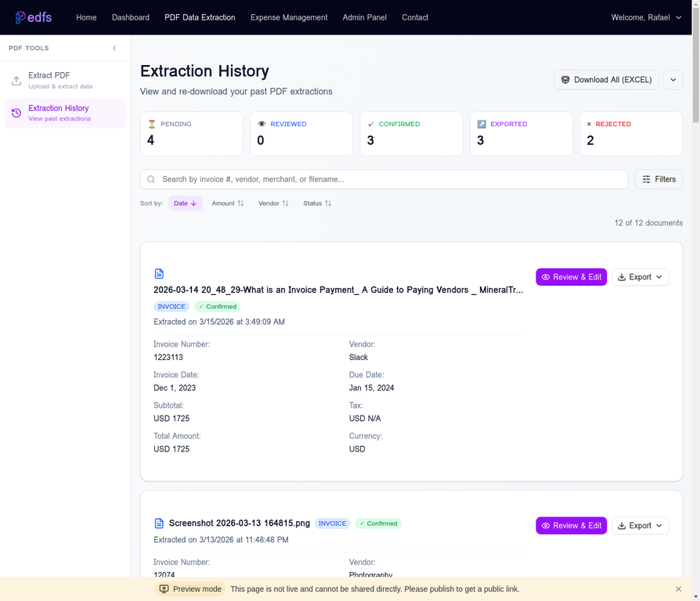Click the Reviewed eye icon
The image size is (700, 601).
coord(262,124)
